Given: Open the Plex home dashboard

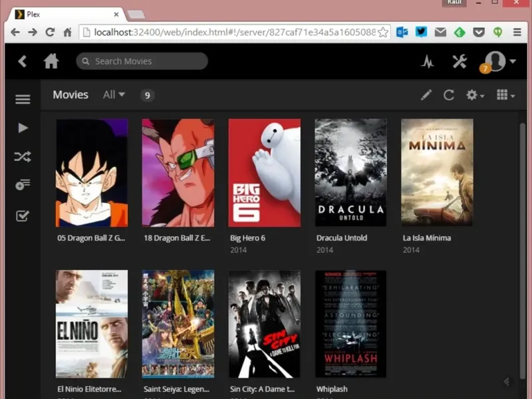Looking at the screenshot, I should coord(51,61).
